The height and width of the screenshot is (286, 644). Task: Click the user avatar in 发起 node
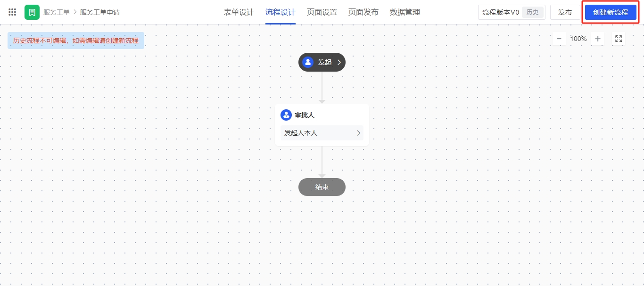(x=308, y=62)
